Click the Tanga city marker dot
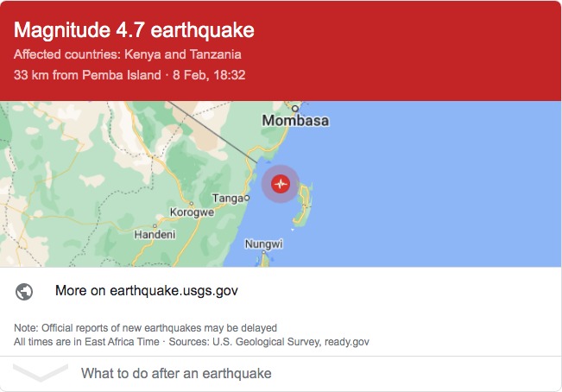562x392 pixels. coord(247,198)
